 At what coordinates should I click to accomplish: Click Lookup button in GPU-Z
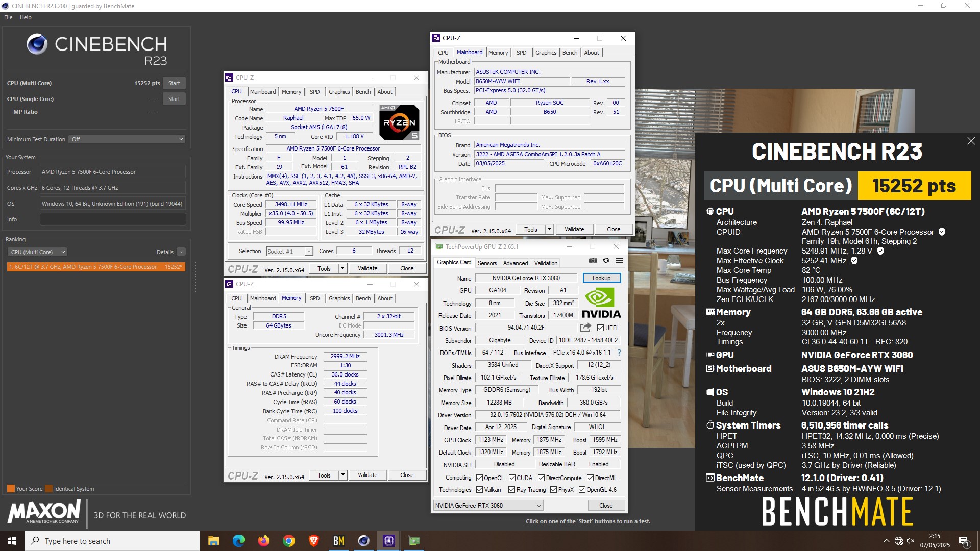(602, 278)
